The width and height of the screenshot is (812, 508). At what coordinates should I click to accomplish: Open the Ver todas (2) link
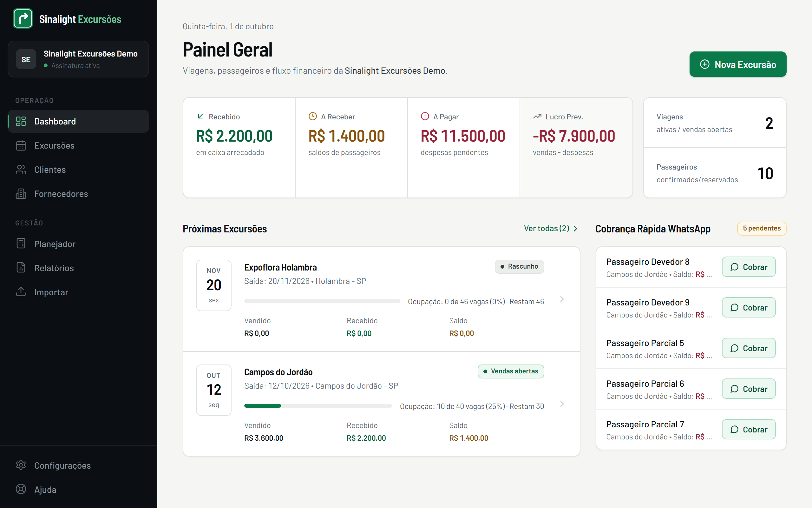(551, 229)
